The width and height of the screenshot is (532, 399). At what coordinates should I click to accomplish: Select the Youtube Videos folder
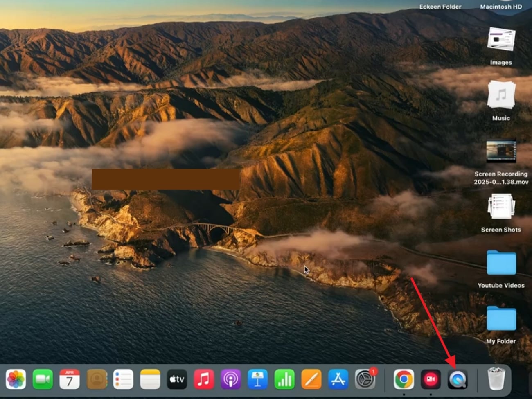click(x=501, y=262)
